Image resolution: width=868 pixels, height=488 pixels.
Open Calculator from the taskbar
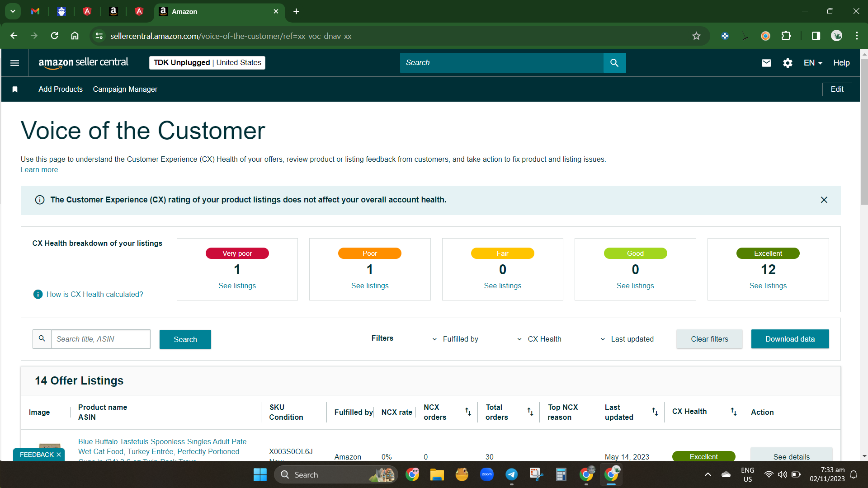point(561,474)
